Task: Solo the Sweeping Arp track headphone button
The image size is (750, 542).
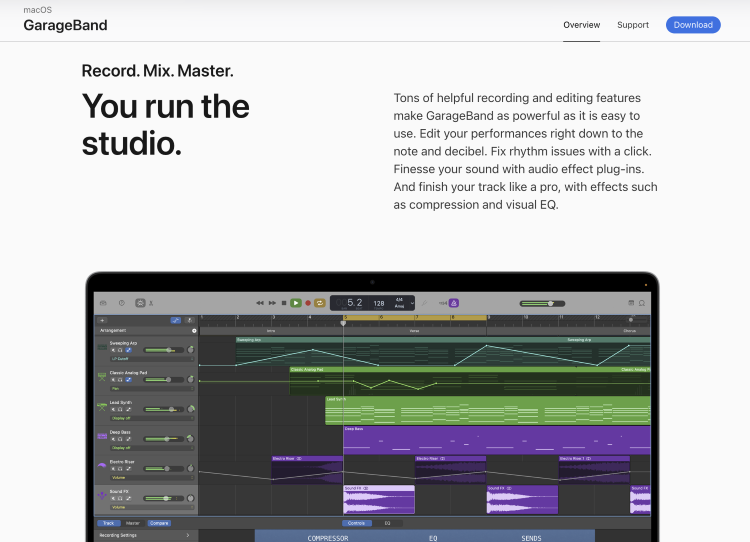Action: coord(120,350)
